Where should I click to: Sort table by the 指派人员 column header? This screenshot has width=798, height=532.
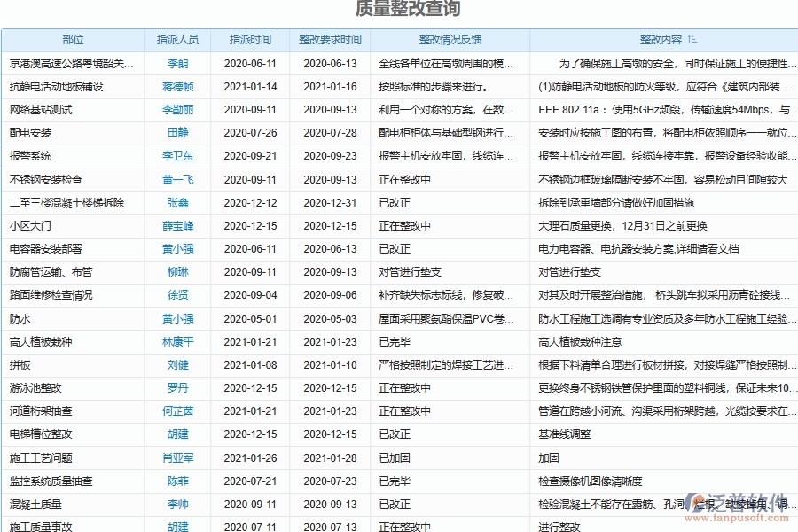pos(176,39)
